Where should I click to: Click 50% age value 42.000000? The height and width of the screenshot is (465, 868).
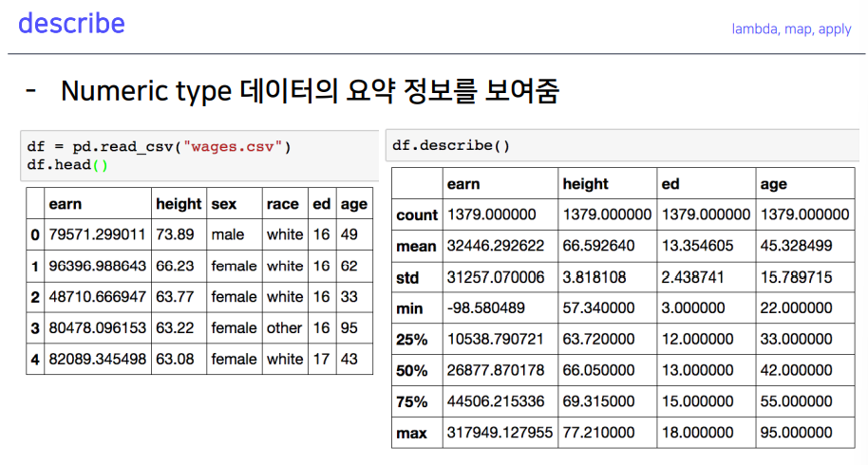point(796,370)
